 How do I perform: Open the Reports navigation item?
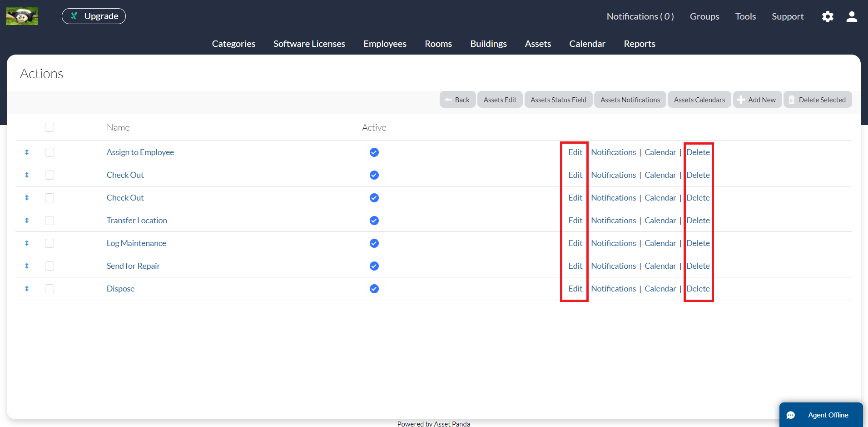pos(639,44)
